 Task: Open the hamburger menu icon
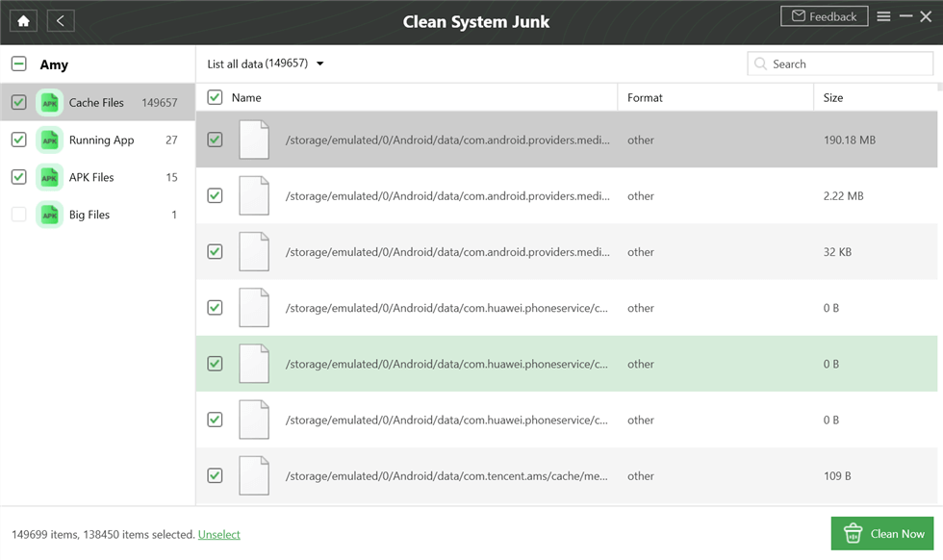883,16
